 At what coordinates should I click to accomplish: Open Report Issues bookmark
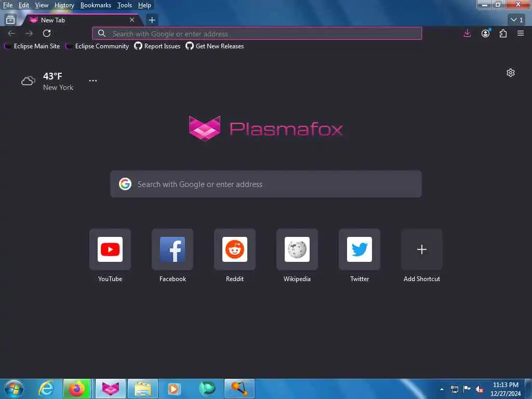157,46
